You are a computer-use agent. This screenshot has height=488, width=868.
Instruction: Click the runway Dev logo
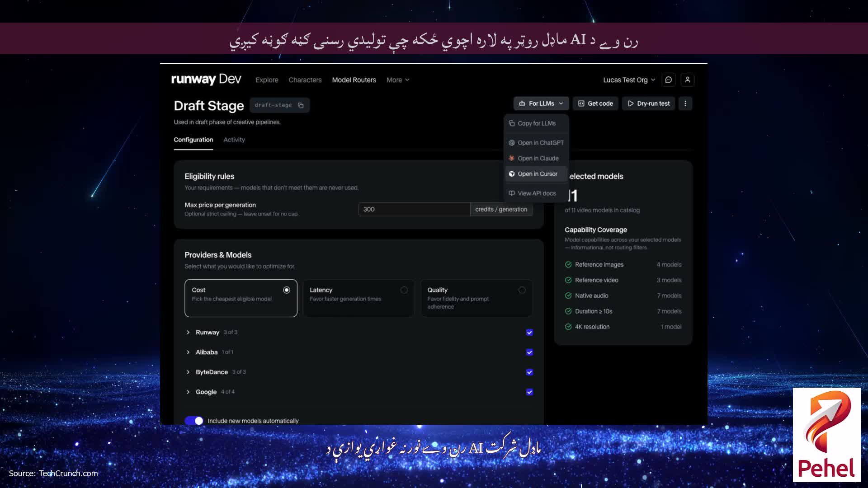tap(206, 80)
